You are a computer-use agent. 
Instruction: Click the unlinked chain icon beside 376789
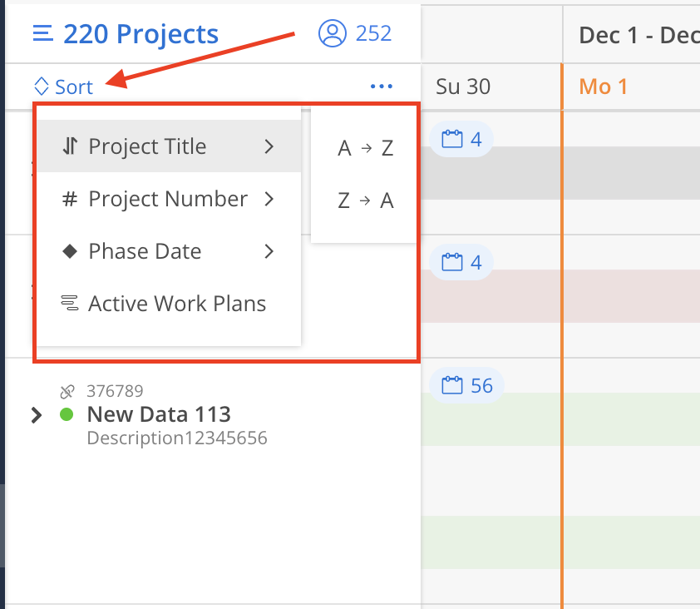click(x=68, y=391)
